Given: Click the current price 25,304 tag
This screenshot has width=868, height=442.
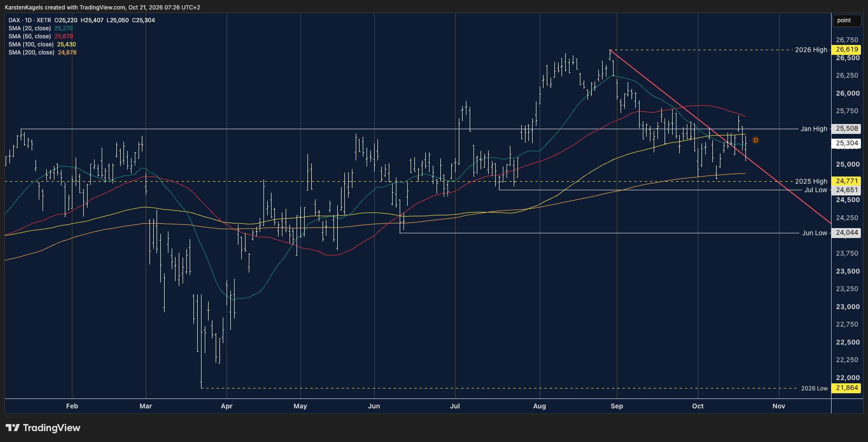Looking at the screenshot, I should (x=847, y=143).
